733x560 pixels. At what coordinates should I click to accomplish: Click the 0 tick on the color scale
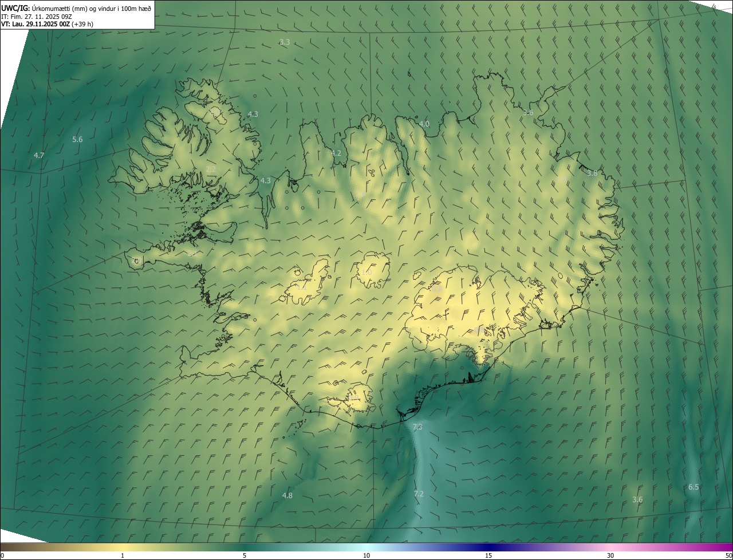2,556
